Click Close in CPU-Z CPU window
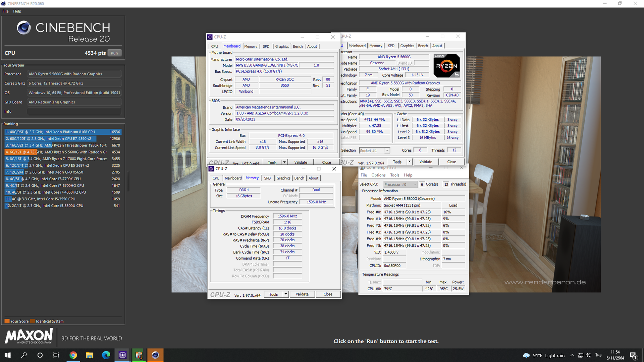Image resolution: width=644 pixels, height=362 pixels. pos(451,162)
